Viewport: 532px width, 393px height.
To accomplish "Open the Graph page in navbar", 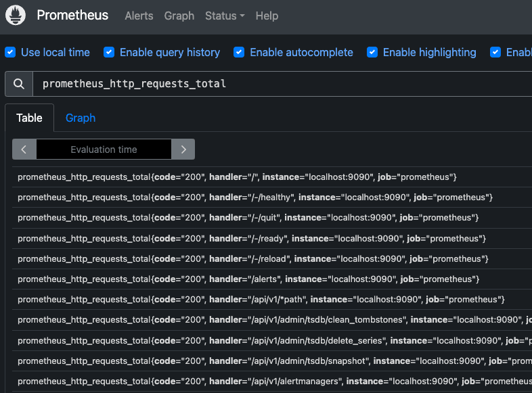I will (179, 16).
